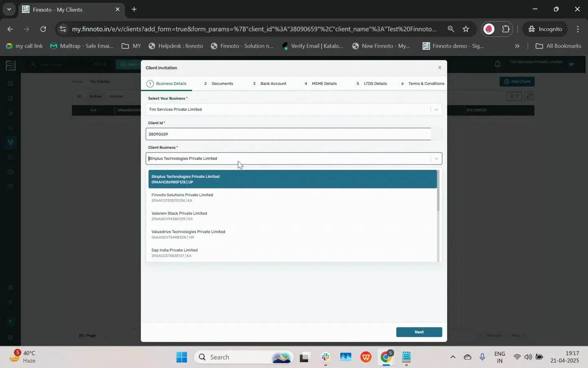The height and width of the screenshot is (368, 588).
Task: Bookmark this page with the star
Action: pyautogui.click(x=466, y=29)
